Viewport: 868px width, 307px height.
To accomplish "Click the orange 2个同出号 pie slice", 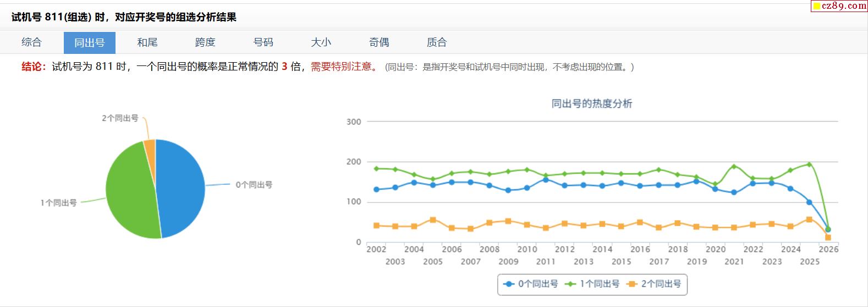I will pos(150,146).
